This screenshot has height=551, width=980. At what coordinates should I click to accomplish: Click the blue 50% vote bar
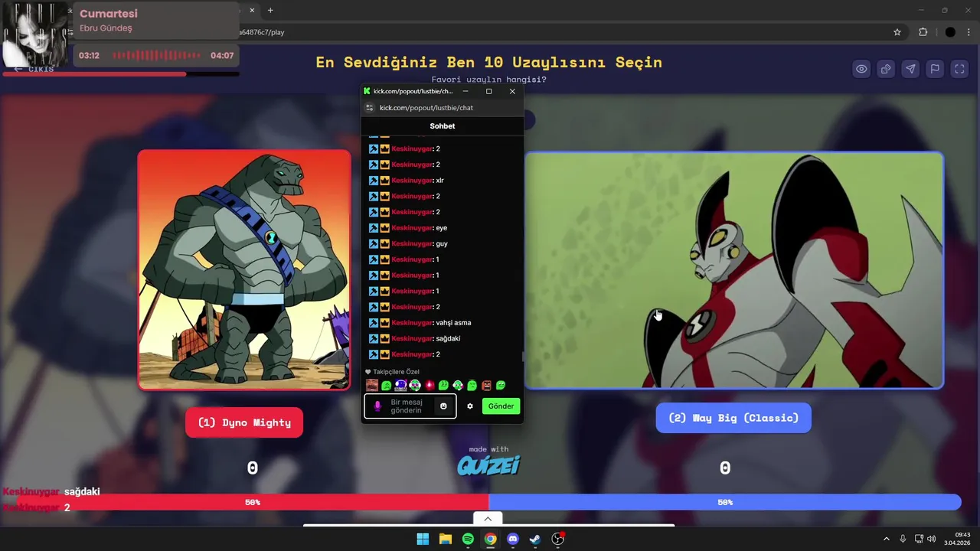[x=725, y=502]
